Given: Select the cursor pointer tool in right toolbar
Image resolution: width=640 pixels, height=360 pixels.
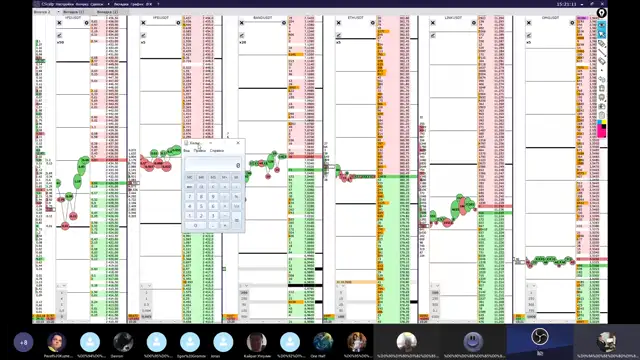Looking at the screenshot, I should point(602,34).
